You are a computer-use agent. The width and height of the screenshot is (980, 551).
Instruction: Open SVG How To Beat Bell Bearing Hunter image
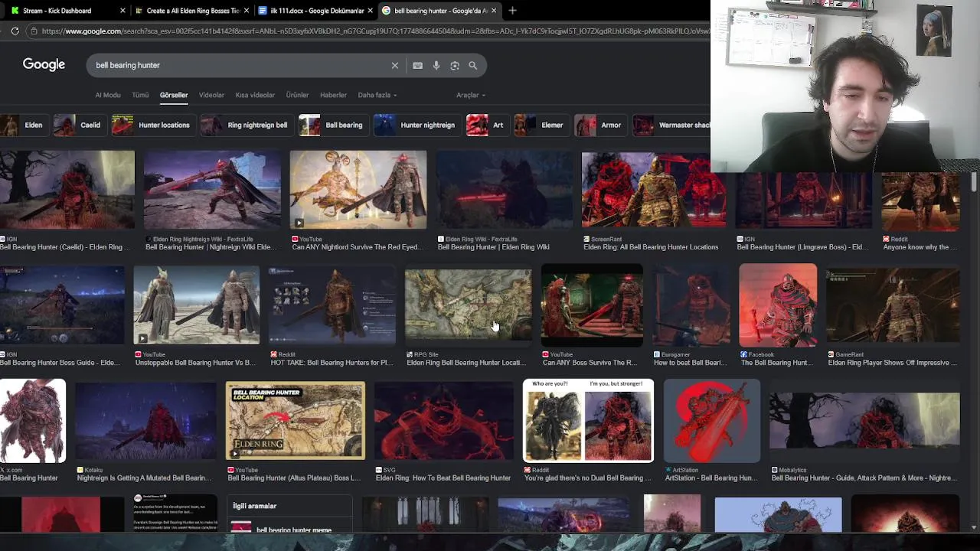[x=444, y=421]
